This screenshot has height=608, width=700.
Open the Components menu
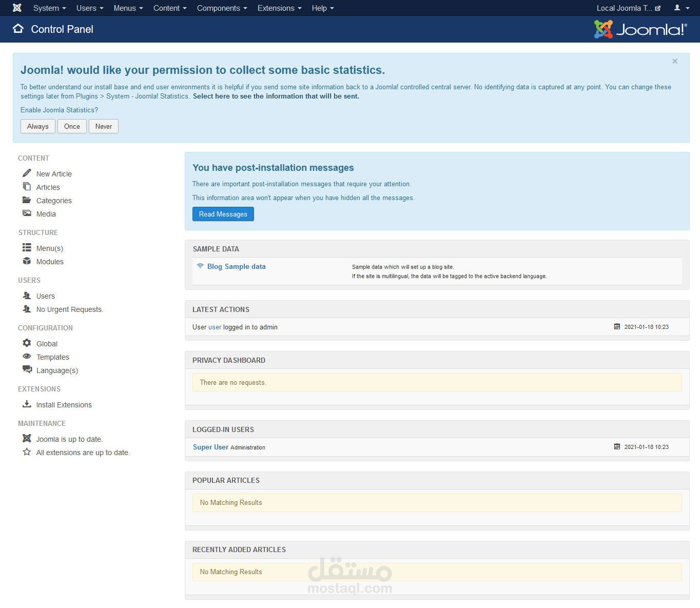tap(222, 8)
